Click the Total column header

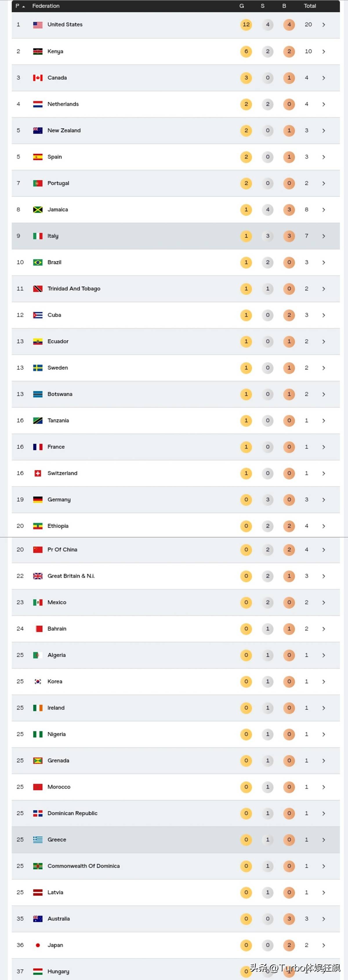tap(310, 6)
